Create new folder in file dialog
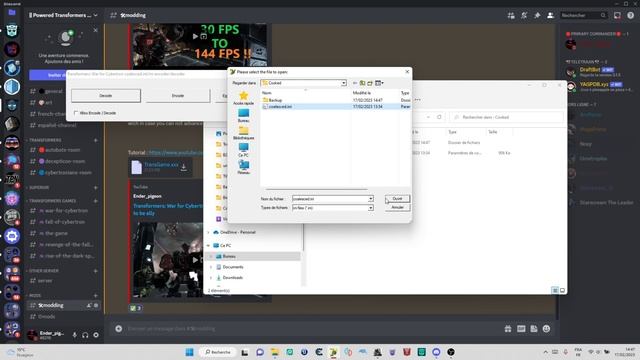The width and height of the screenshot is (640, 360). tap(370, 83)
